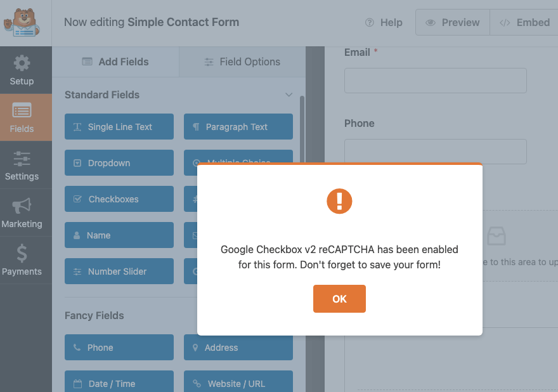Click the Preview button
Viewport: 558px width, 392px height.
453,22
